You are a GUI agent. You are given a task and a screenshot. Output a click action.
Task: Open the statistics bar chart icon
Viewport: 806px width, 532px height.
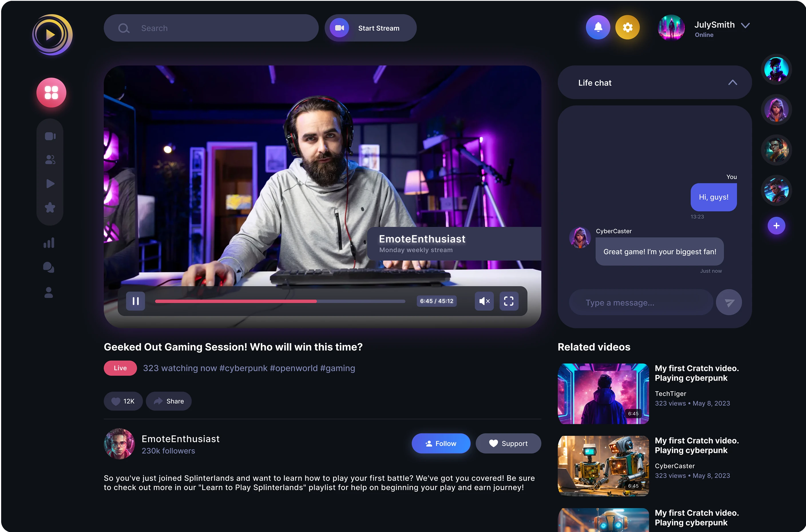49,243
